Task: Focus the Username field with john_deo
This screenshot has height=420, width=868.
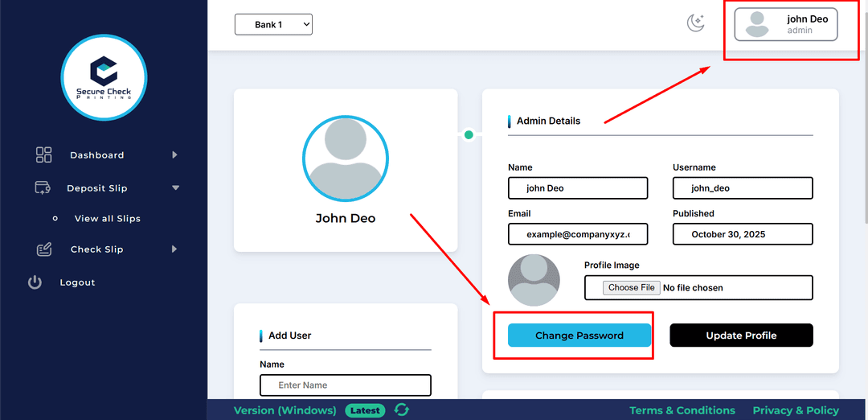Action: [x=743, y=187]
